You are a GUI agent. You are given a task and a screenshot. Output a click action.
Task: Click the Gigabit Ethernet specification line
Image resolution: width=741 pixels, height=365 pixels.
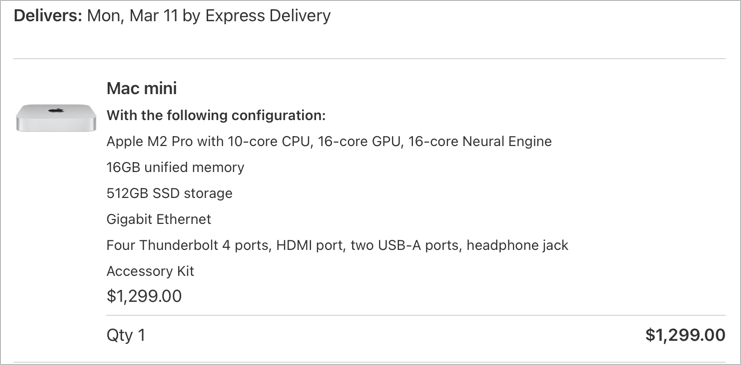point(159,219)
